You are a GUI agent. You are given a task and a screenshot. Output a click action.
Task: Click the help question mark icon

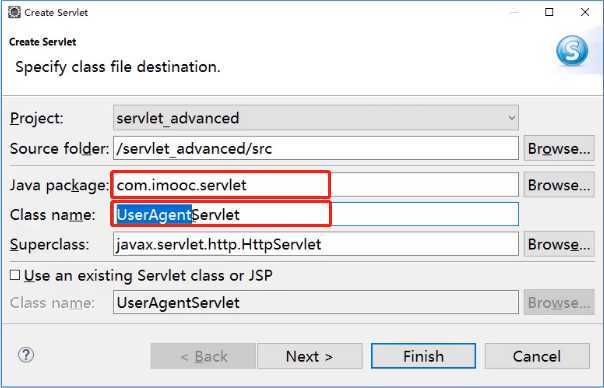26,355
